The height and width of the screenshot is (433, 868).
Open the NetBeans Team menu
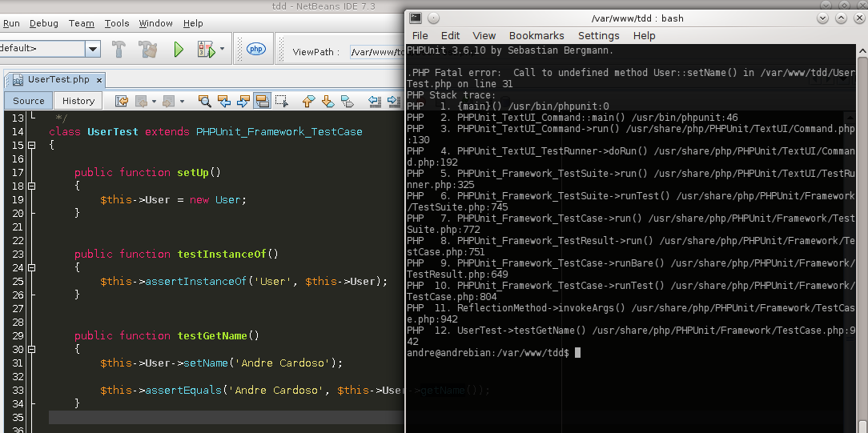tap(82, 23)
